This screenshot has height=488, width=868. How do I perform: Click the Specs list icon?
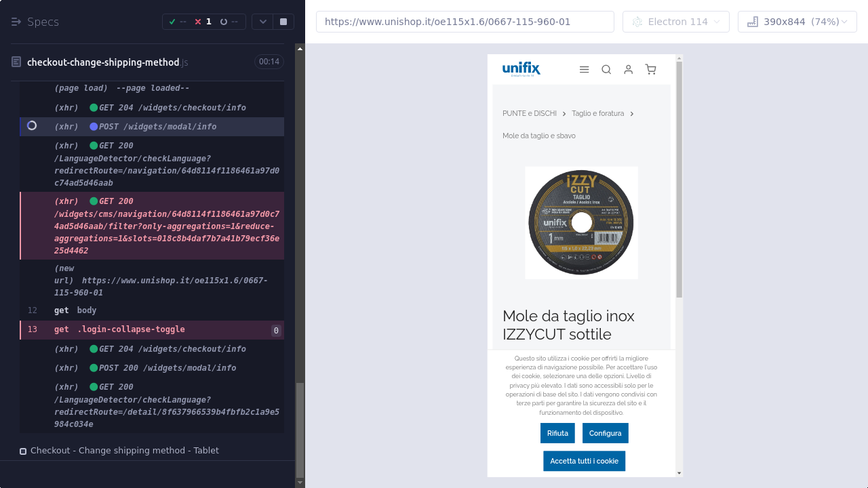pos(16,22)
